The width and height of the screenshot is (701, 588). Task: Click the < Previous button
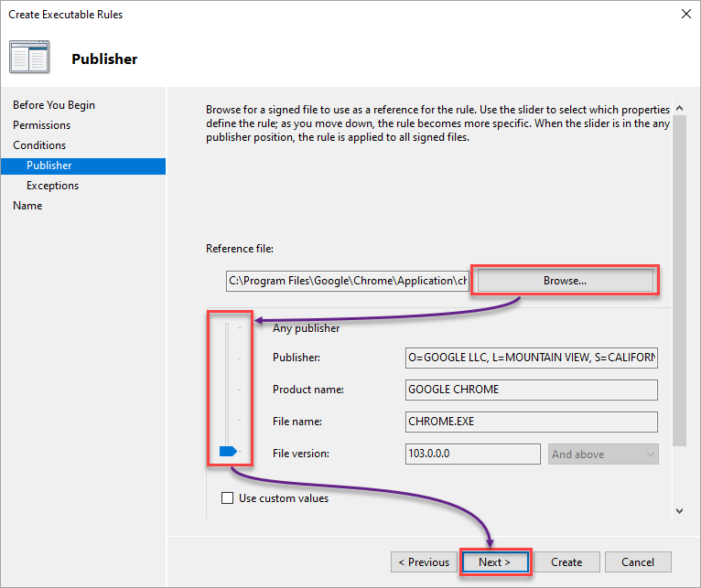tap(424, 562)
